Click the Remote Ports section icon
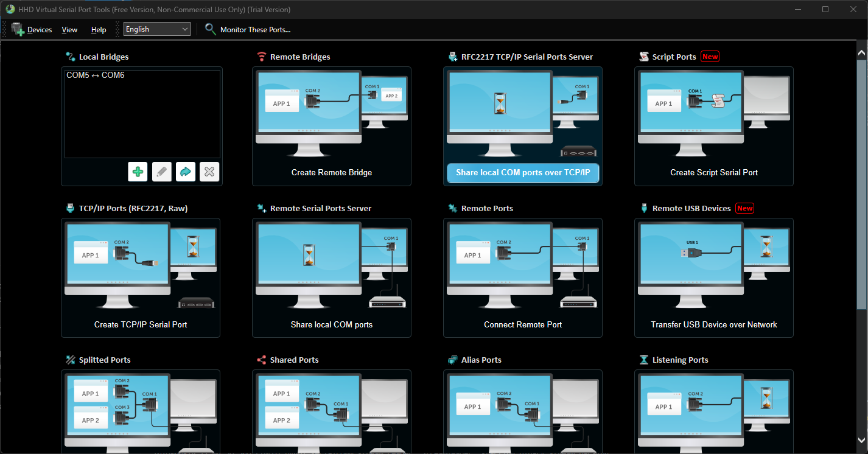This screenshot has height=454, width=868. click(x=453, y=208)
